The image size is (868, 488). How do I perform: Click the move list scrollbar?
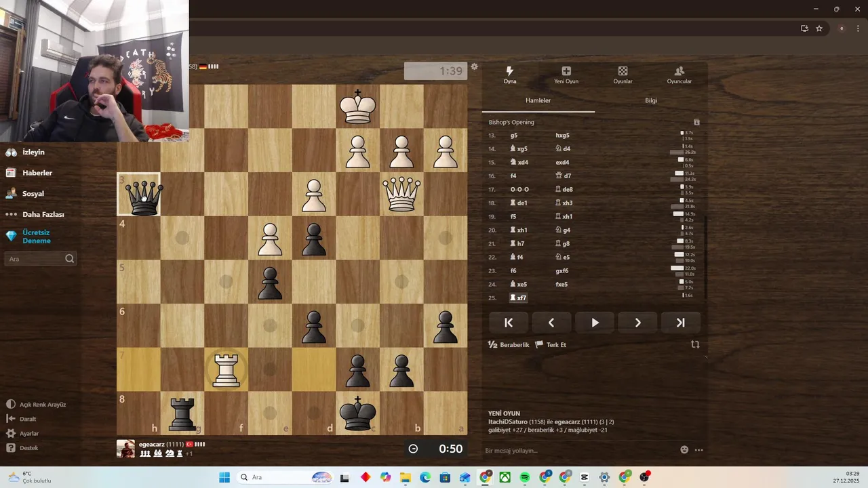[x=705, y=258]
